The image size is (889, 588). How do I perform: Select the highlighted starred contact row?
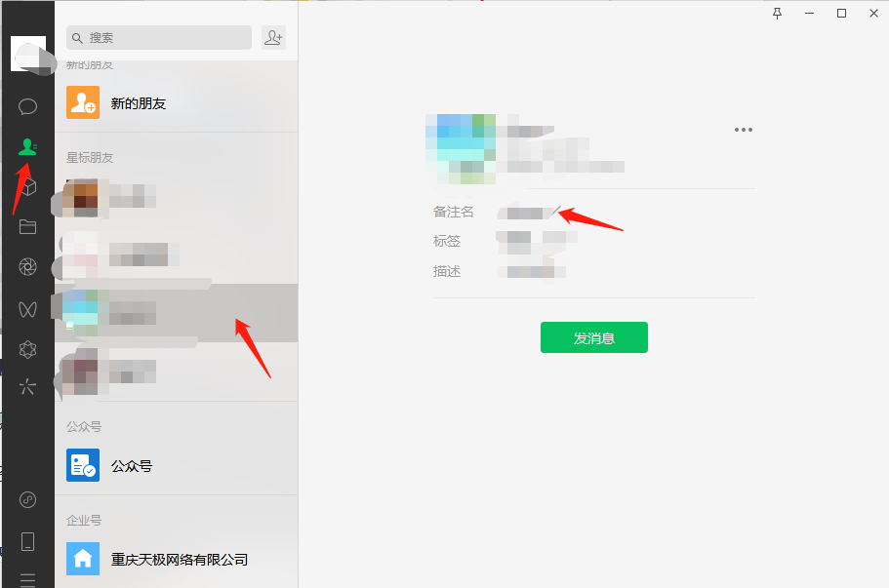click(x=177, y=313)
